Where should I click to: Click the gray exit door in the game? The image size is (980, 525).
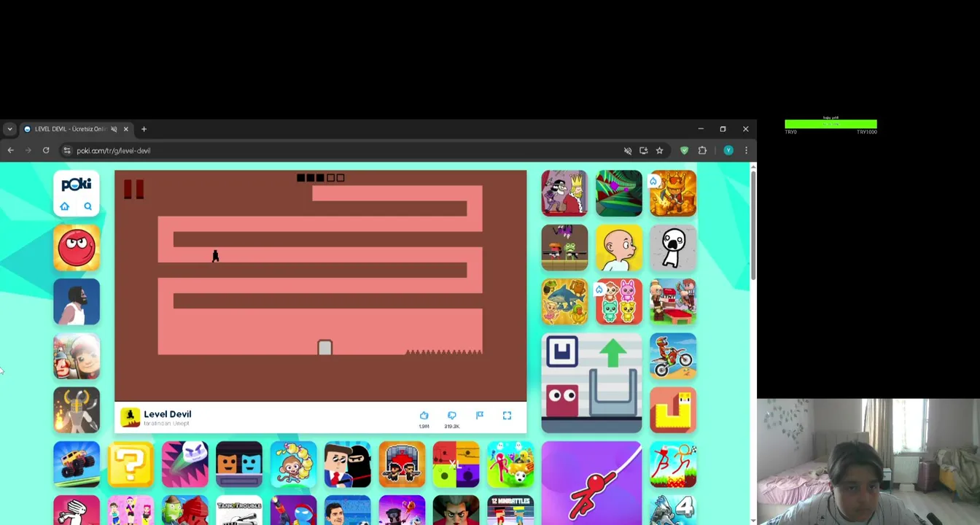pos(325,348)
